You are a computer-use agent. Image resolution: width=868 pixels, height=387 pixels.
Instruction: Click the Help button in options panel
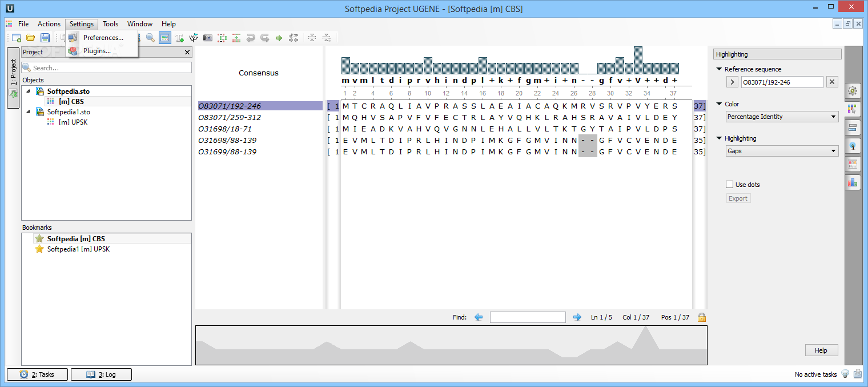(x=821, y=350)
